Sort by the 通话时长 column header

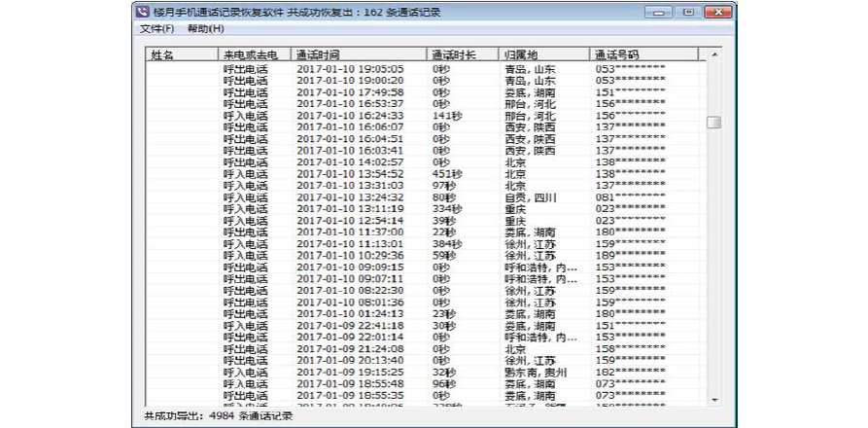point(463,54)
